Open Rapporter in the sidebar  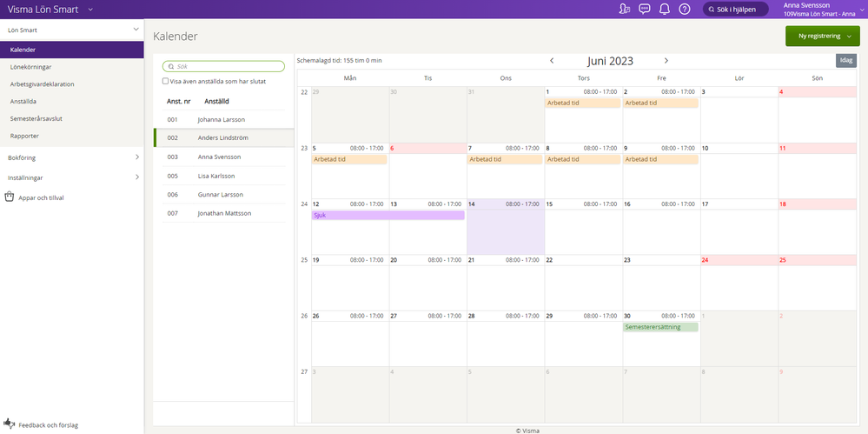23,136
